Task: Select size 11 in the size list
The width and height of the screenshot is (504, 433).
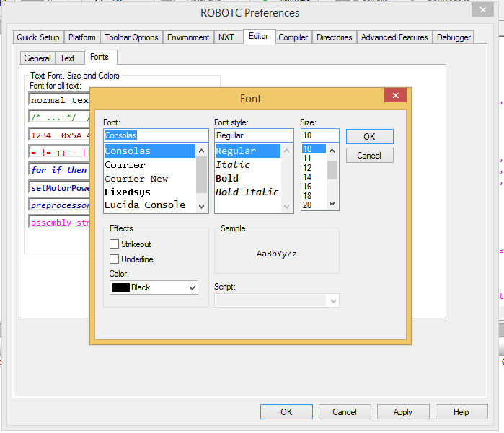Action: (x=314, y=159)
